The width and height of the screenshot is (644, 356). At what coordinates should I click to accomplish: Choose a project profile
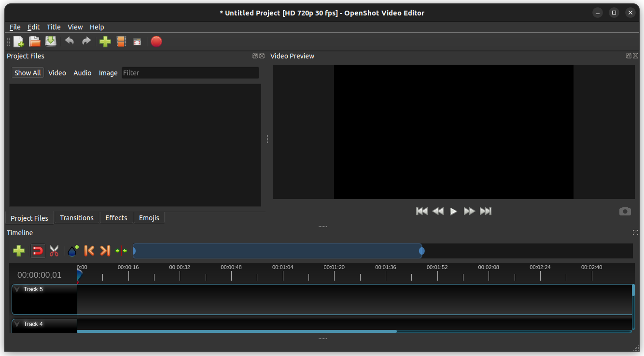pos(121,42)
